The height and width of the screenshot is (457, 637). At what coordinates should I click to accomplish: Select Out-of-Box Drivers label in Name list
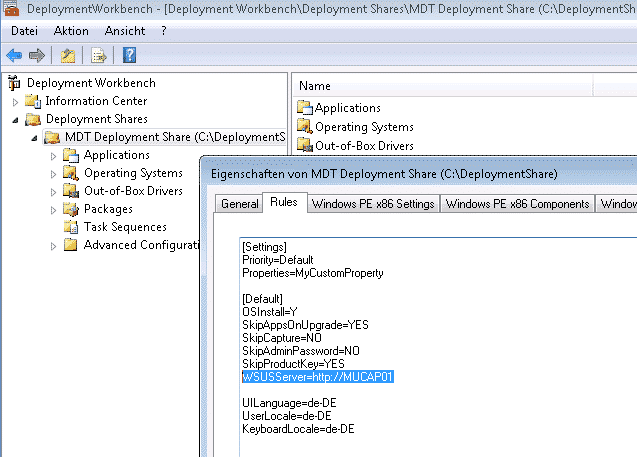tap(364, 145)
